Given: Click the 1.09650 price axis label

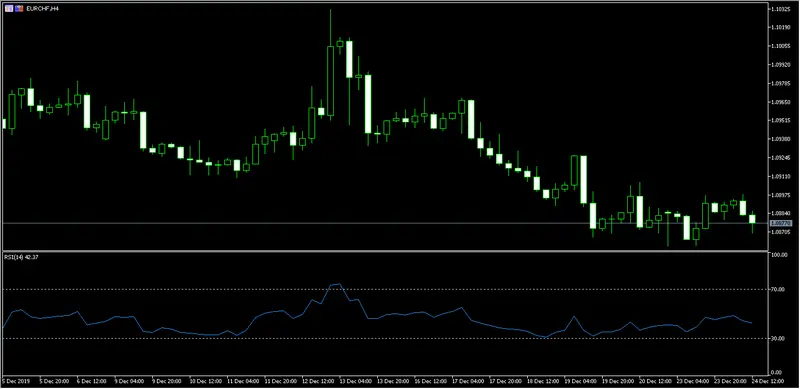Looking at the screenshot, I should [781, 102].
